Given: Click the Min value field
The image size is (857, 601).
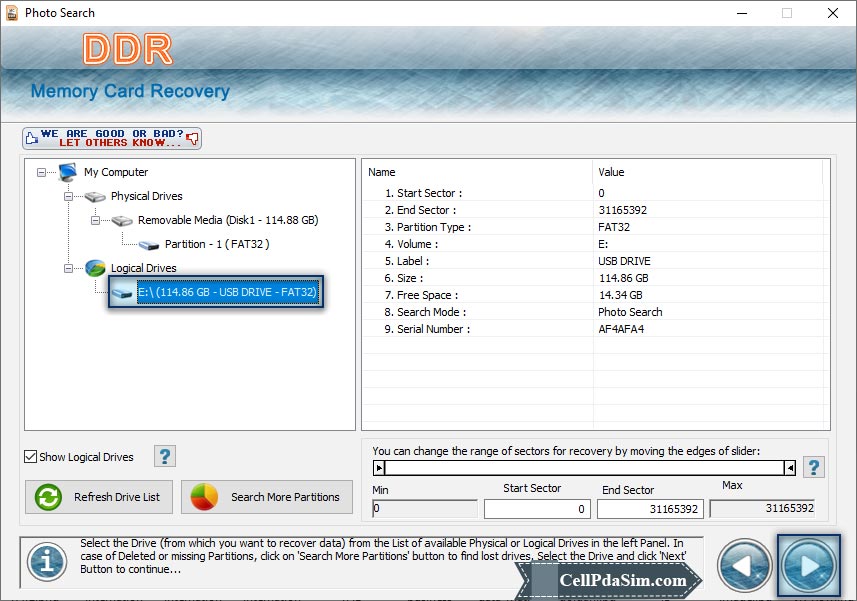Looking at the screenshot, I should [x=425, y=509].
